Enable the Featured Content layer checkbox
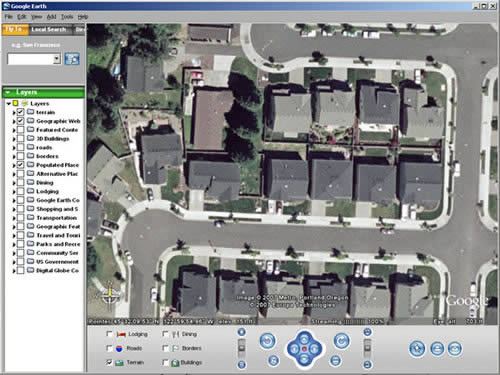This screenshot has height=375, width=500. coord(20,130)
